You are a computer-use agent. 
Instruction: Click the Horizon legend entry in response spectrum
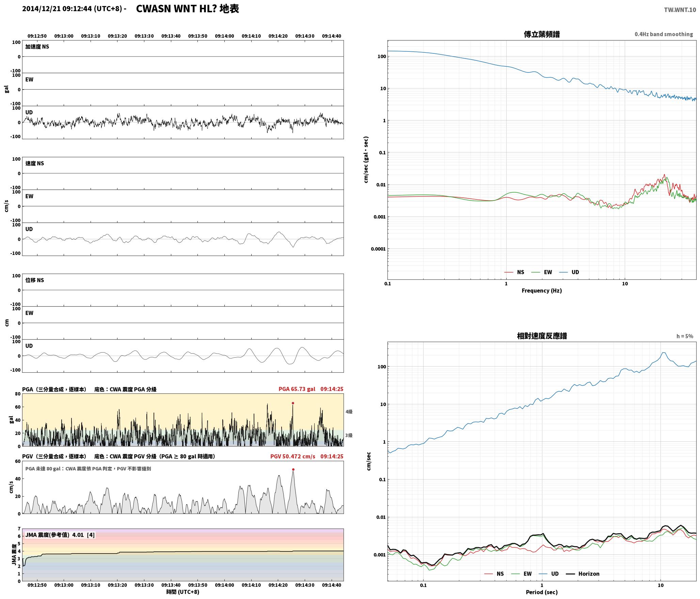583,574
